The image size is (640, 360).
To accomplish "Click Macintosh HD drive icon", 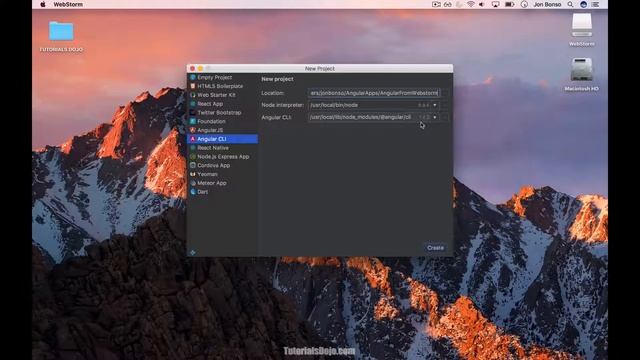I will point(582,74).
